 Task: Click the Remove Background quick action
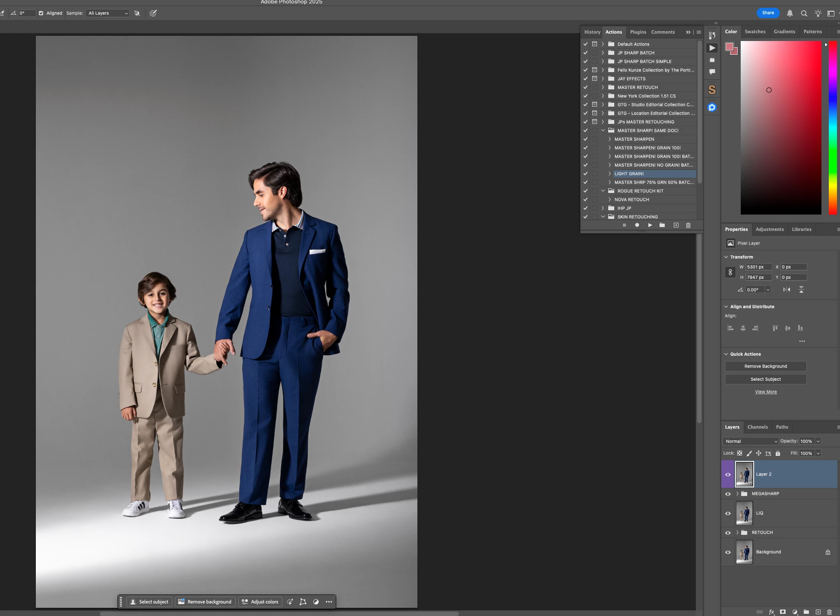pos(765,366)
